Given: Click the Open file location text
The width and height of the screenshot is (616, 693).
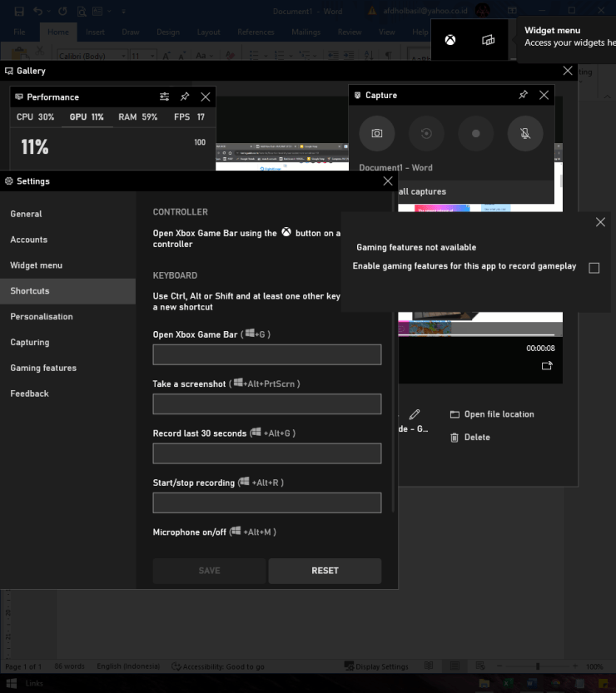Looking at the screenshot, I should [x=499, y=414].
